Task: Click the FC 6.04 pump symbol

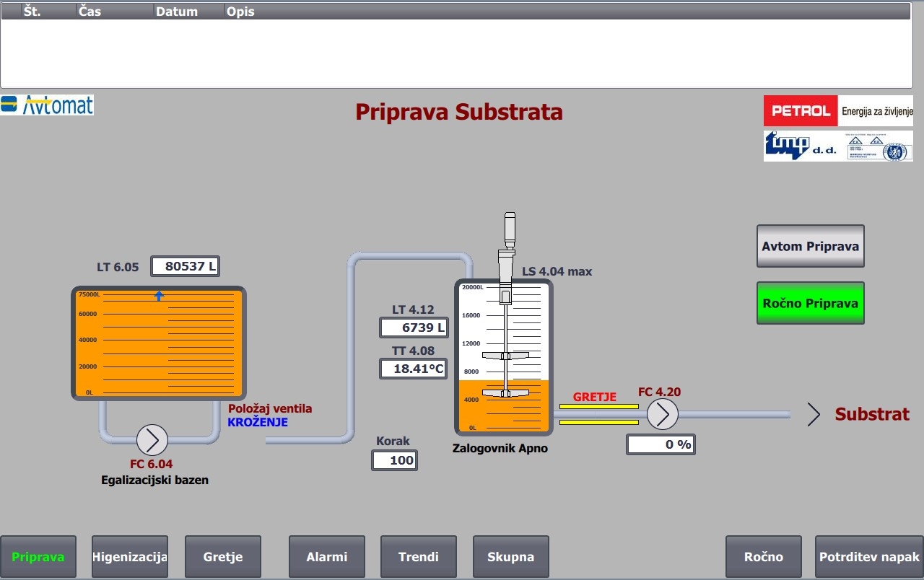Action: click(152, 439)
